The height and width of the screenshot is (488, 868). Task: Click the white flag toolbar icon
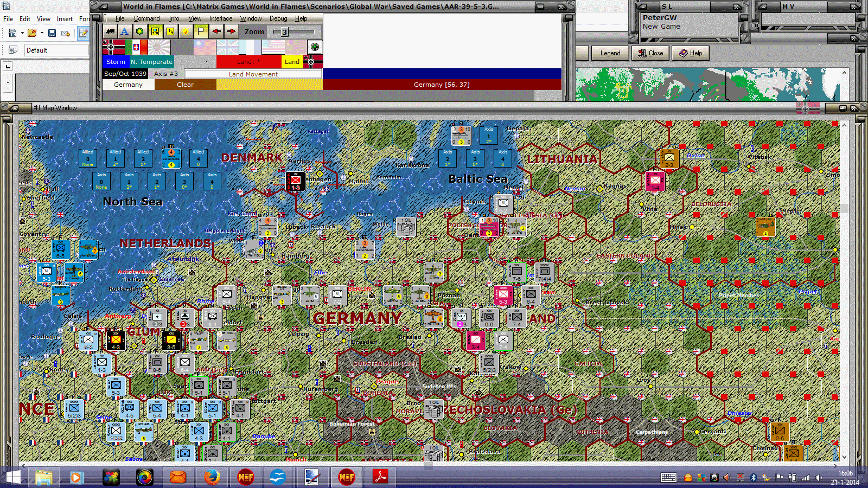click(x=201, y=31)
